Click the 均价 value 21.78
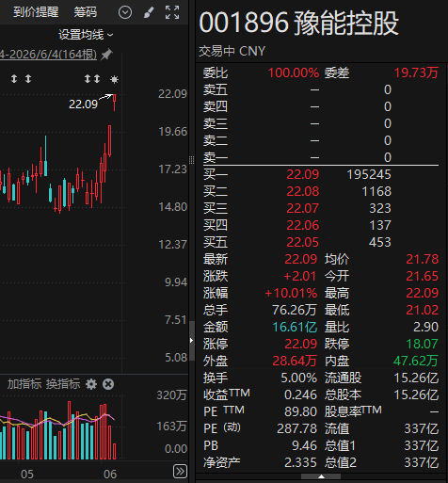 [422, 259]
